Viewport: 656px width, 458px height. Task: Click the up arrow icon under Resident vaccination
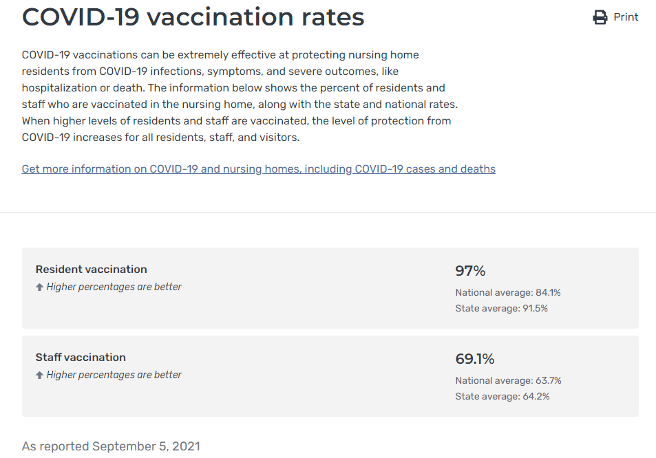tap(40, 287)
